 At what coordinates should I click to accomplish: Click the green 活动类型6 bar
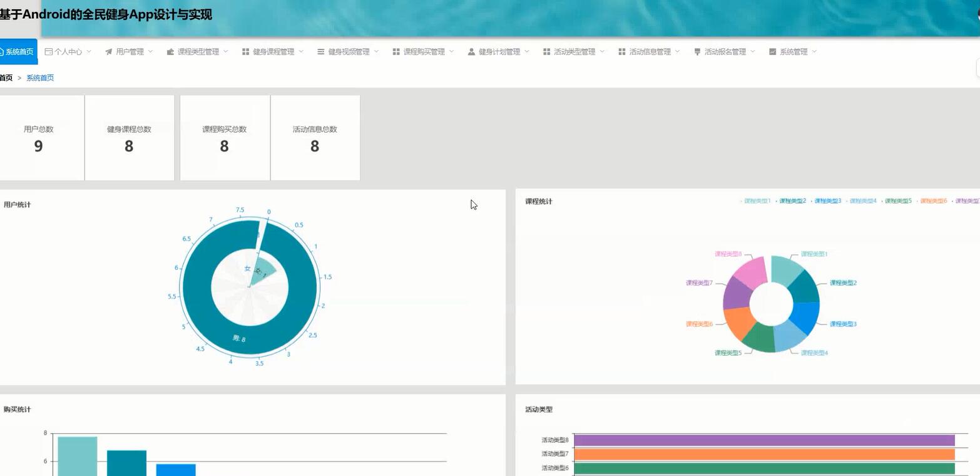(764, 468)
